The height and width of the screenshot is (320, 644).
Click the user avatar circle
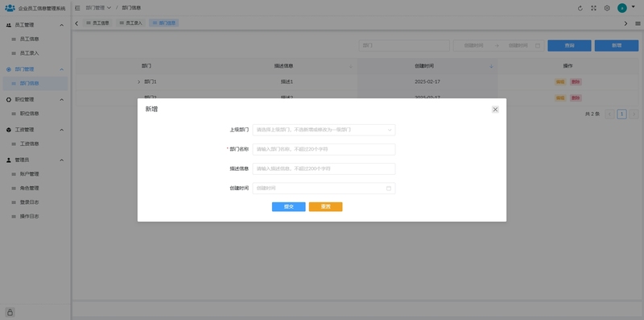(622, 8)
